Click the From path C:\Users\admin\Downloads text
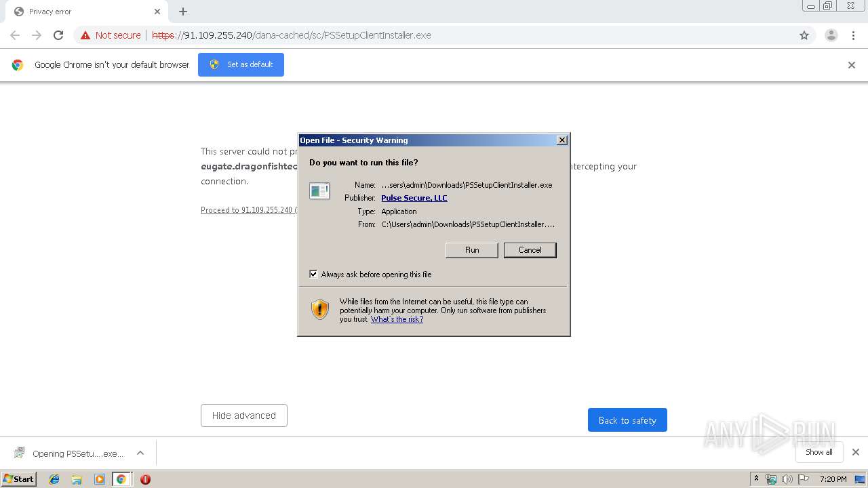This screenshot has height=488, width=868. pyautogui.click(x=468, y=224)
